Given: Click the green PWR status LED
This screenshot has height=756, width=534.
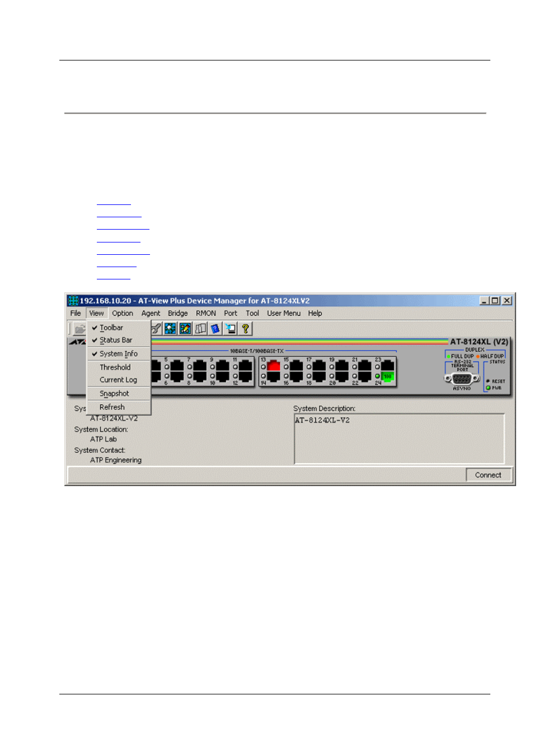Looking at the screenshot, I should coord(488,388).
